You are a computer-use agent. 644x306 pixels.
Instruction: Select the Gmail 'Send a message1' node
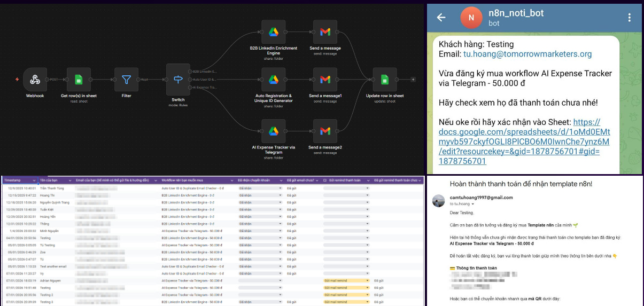click(x=325, y=80)
